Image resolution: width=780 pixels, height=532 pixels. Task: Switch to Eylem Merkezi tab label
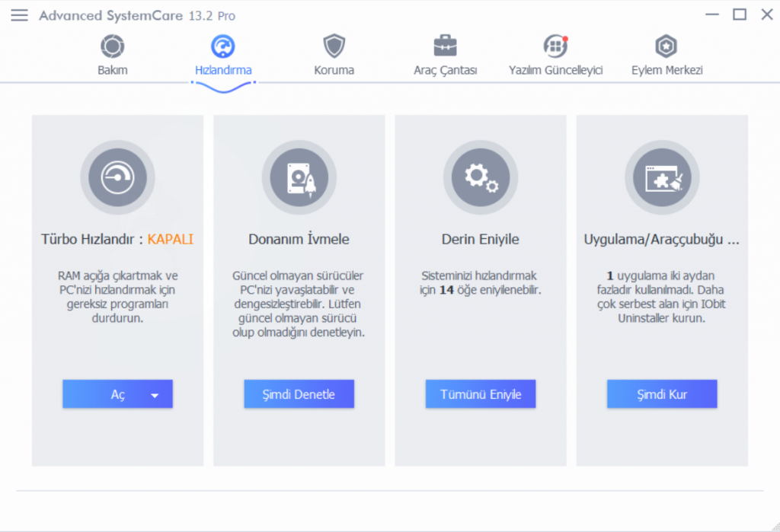[667, 70]
